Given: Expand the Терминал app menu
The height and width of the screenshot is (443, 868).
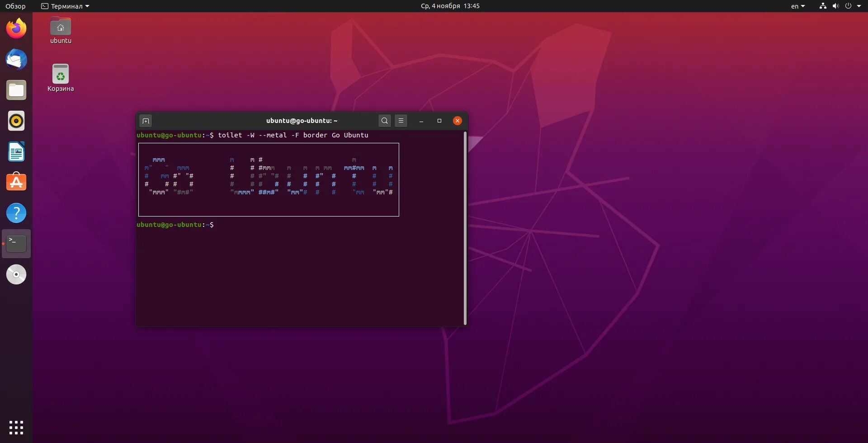Looking at the screenshot, I should (x=65, y=6).
